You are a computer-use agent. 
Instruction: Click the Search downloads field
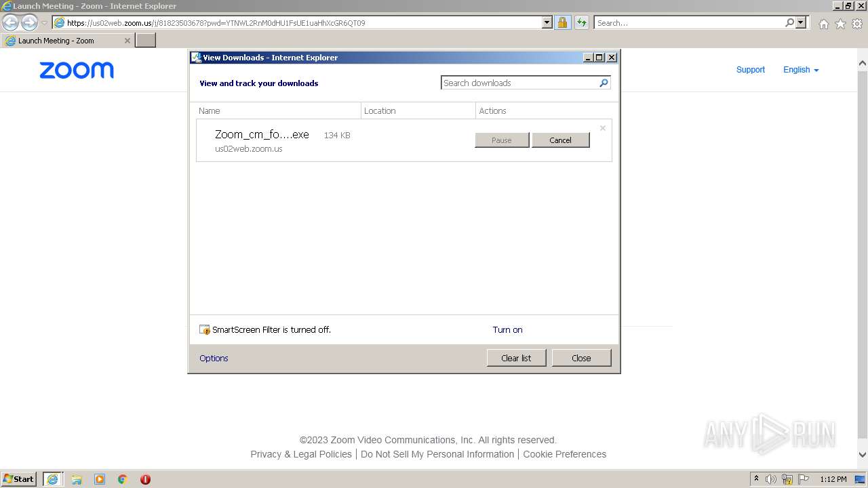519,83
